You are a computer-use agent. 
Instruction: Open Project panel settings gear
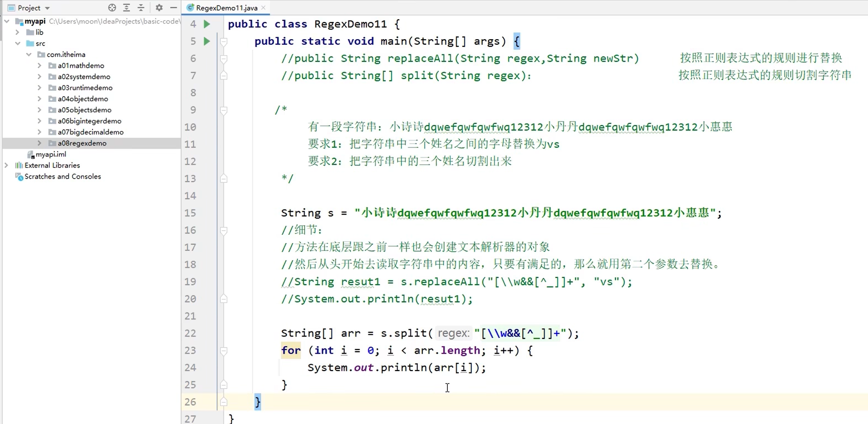pyautogui.click(x=158, y=7)
